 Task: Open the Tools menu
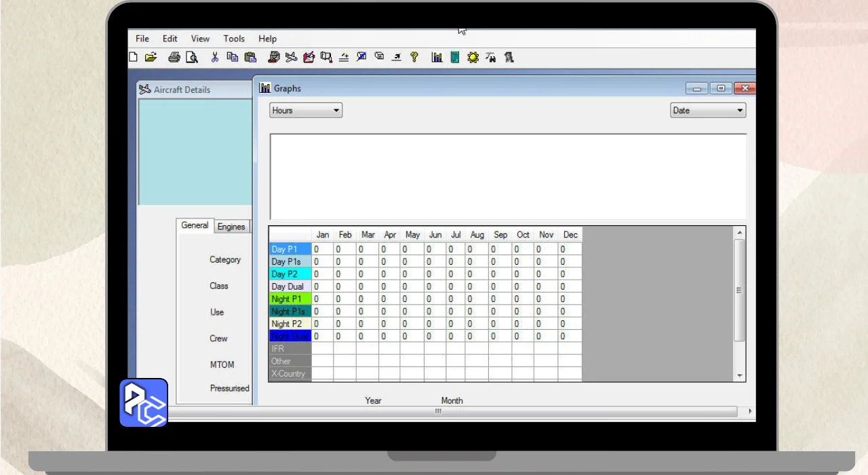pyautogui.click(x=234, y=39)
